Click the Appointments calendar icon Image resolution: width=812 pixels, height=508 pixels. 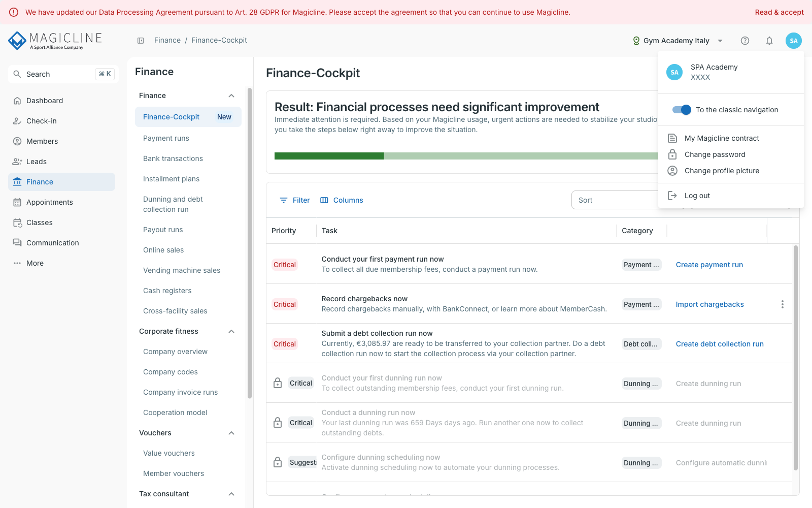coord(17,202)
